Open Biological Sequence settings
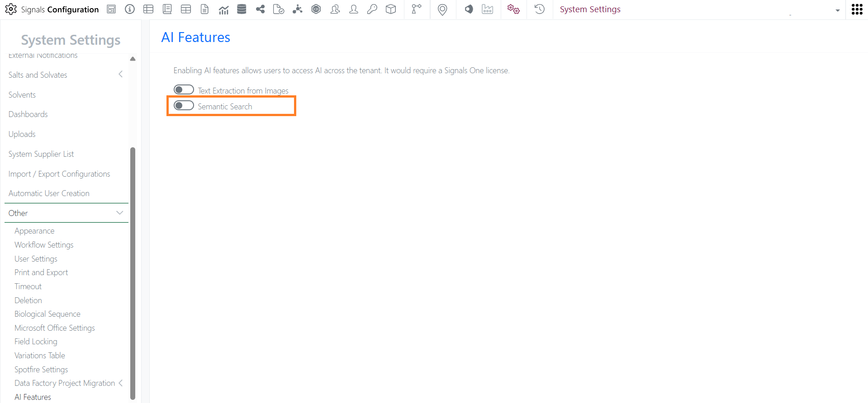The width and height of the screenshot is (868, 403). click(x=47, y=314)
